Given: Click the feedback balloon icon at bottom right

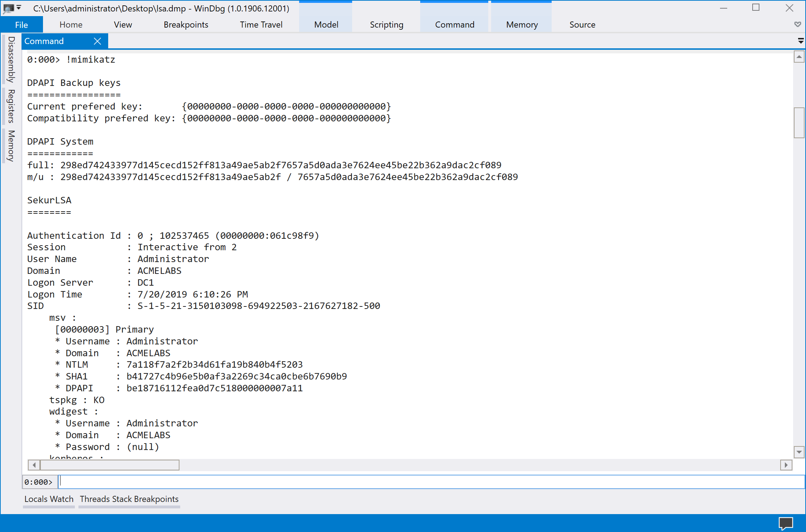Looking at the screenshot, I should (785, 524).
